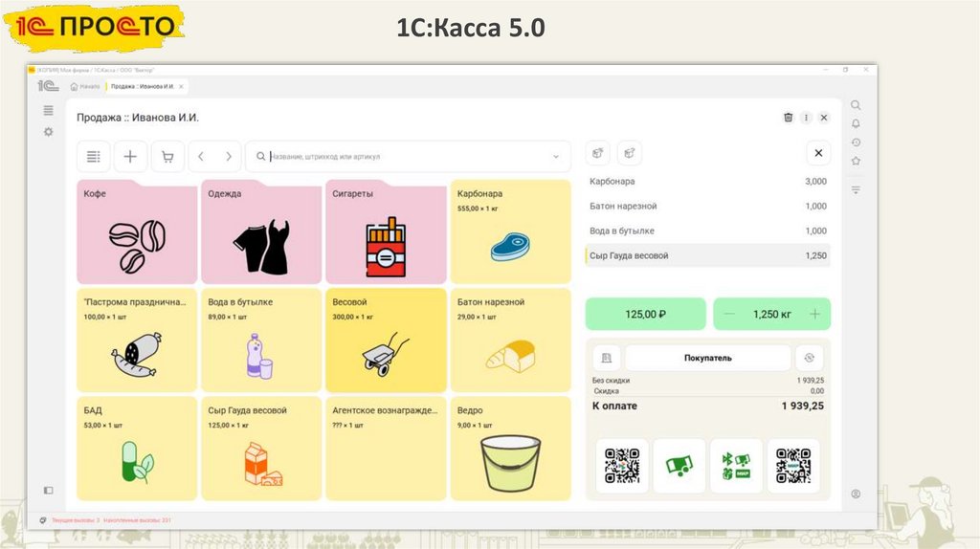Go forward with the right arrow

[229, 156]
